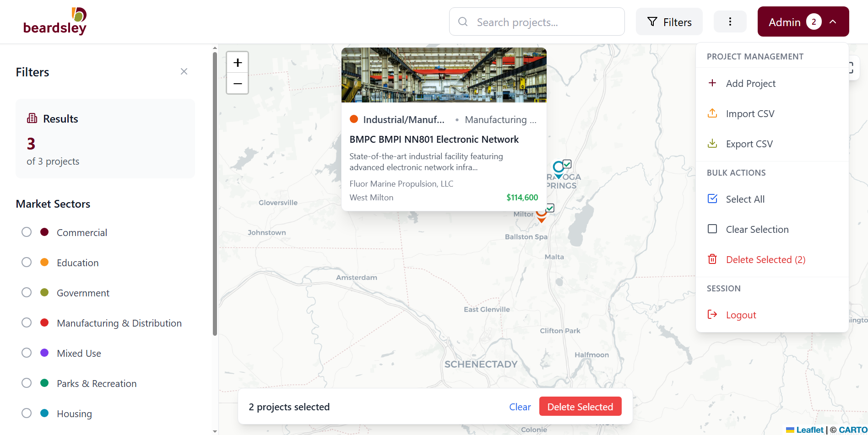Viewport: 868px width, 435px height.
Task: Click the teal Saratoga Springs map marker
Action: pos(558,168)
